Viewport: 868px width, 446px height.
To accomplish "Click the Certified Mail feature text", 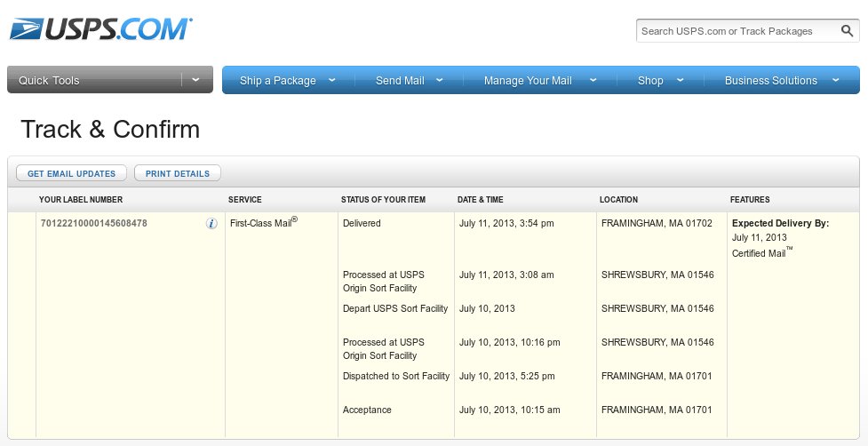I will pos(762,253).
